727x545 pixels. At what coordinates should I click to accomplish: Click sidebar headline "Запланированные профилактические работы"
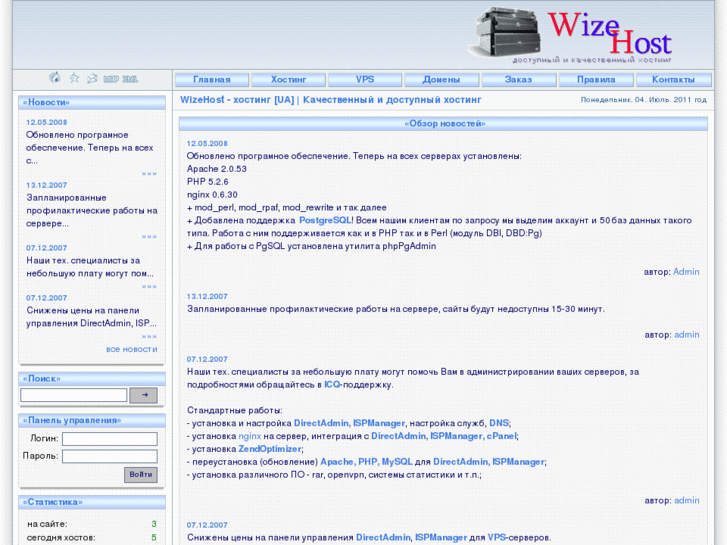(92, 211)
